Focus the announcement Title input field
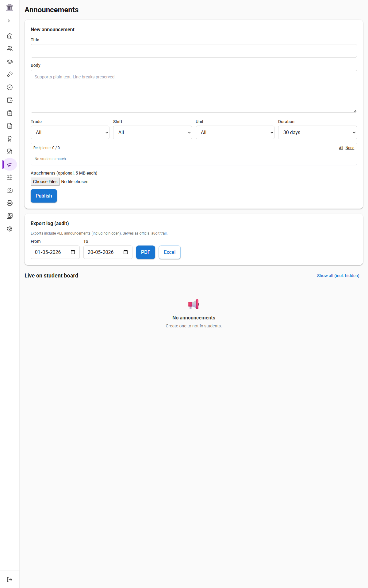Viewport: 368px width, 588px height. tap(194, 51)
